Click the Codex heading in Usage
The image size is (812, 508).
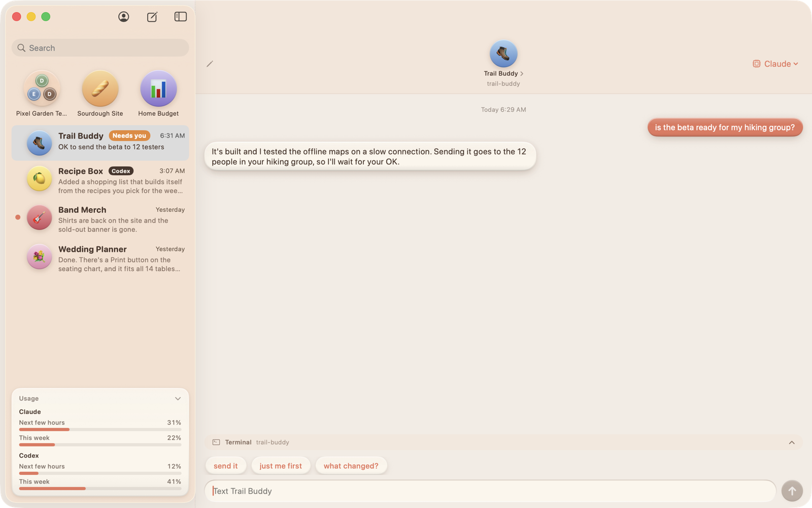click(x=29, y=456)
